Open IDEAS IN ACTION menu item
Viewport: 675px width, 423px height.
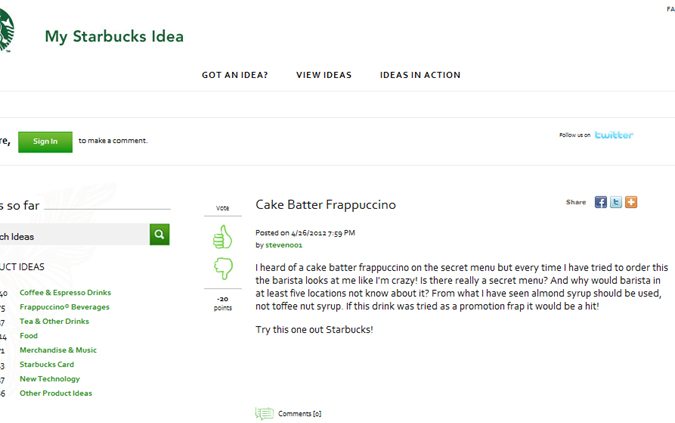(x=420, y=75)
